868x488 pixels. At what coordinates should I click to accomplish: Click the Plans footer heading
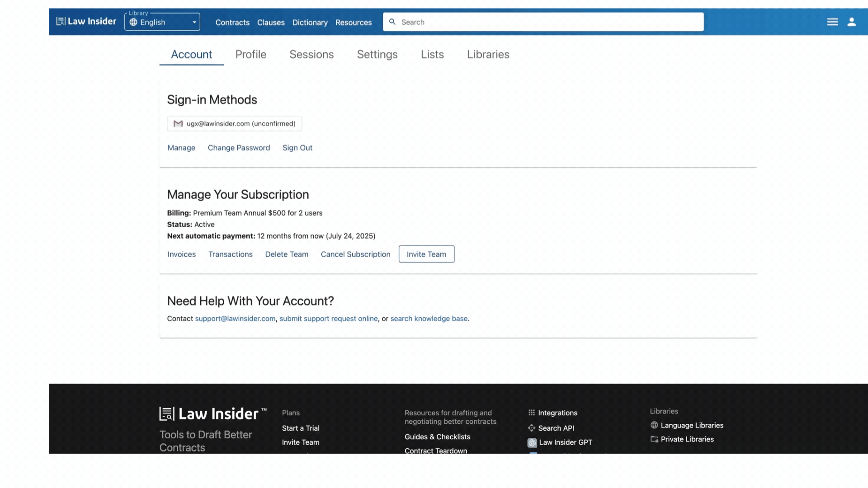[291, 413]
